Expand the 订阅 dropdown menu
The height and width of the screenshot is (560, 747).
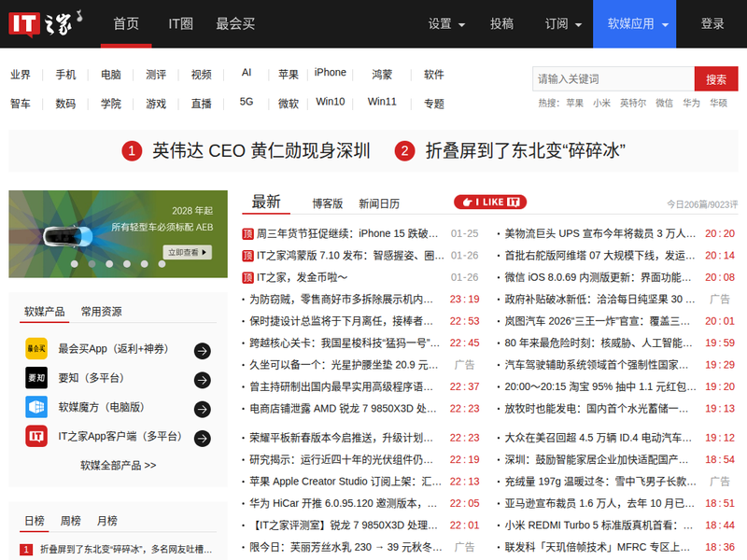coord(563,24)
